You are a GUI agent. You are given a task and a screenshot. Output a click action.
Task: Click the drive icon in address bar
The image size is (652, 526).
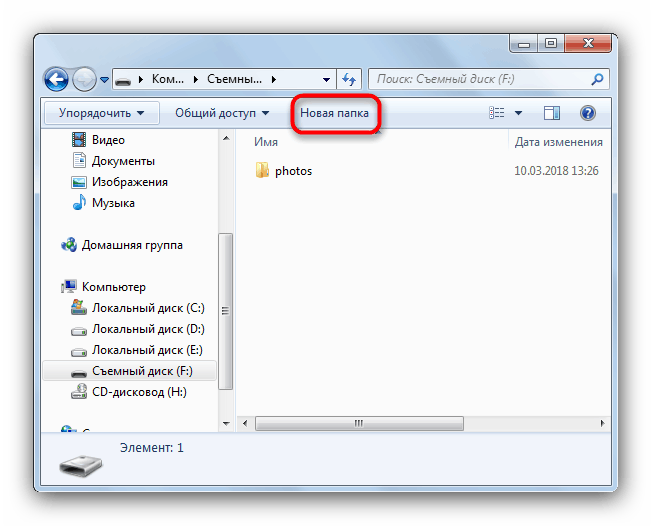pyautogui.click(x=123, y=79)
